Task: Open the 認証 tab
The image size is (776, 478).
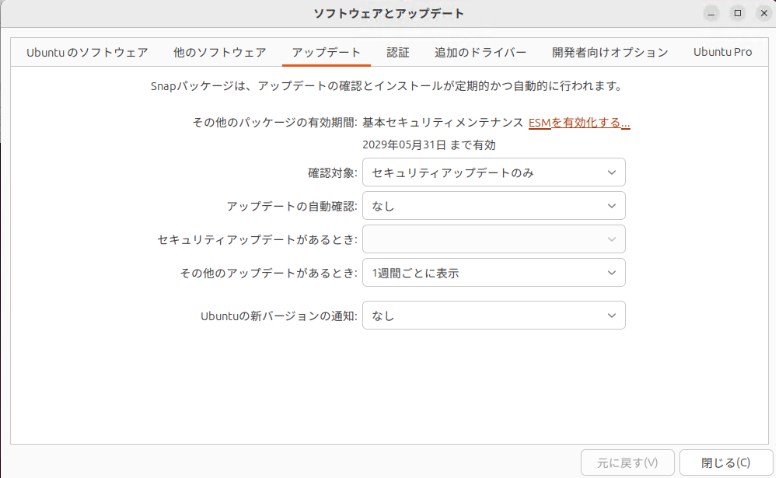Action: click(x=398, y=52)
